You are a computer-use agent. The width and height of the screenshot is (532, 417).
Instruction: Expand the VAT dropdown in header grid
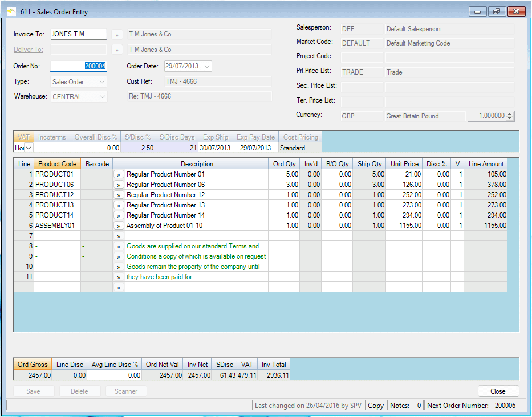point(29,148)
